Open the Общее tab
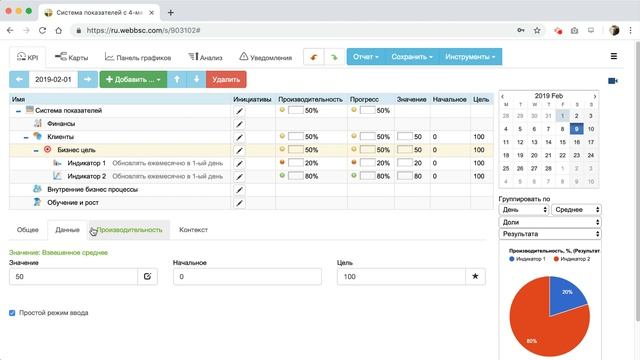Image resolution: width=640 pixels, height=360 pixels. 28,230
